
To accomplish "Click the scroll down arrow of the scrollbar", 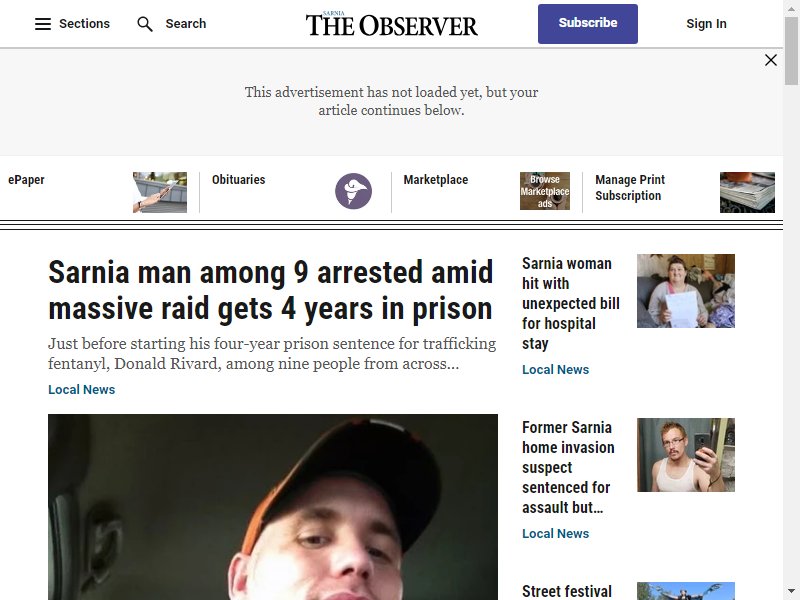I will pos(791,591).
